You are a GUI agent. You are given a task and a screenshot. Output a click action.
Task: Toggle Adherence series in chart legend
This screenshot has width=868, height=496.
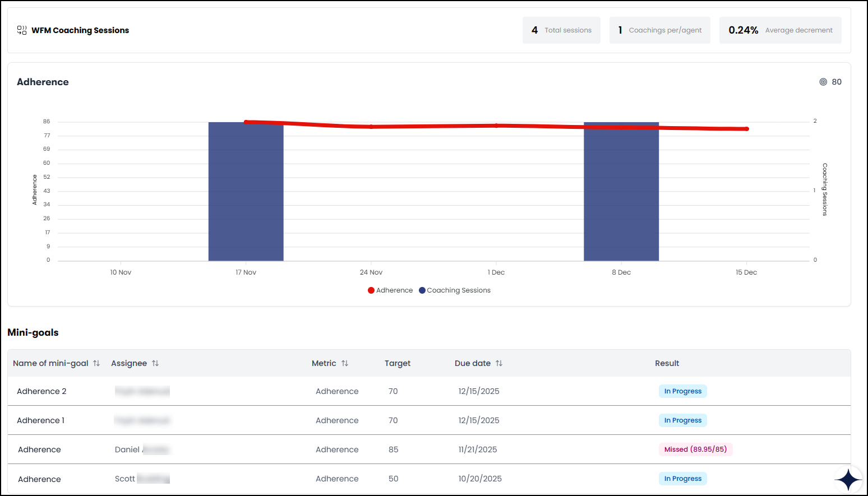click(390, 290)
